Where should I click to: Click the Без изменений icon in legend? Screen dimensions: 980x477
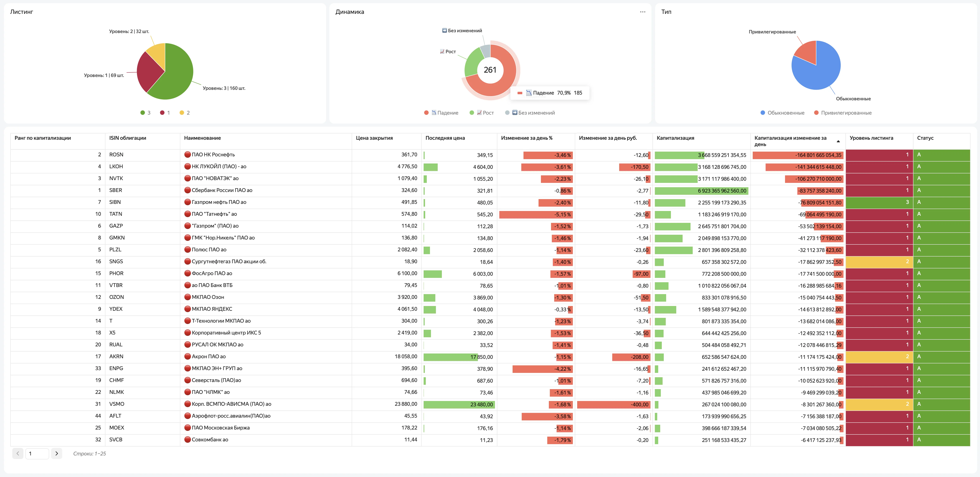(515, 113)
